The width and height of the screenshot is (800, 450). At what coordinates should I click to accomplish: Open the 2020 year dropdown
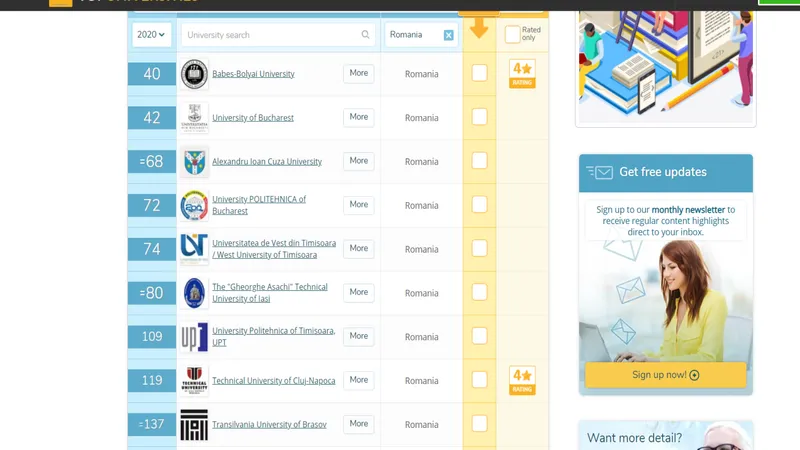pyautogui.click(x=152, y=35)
